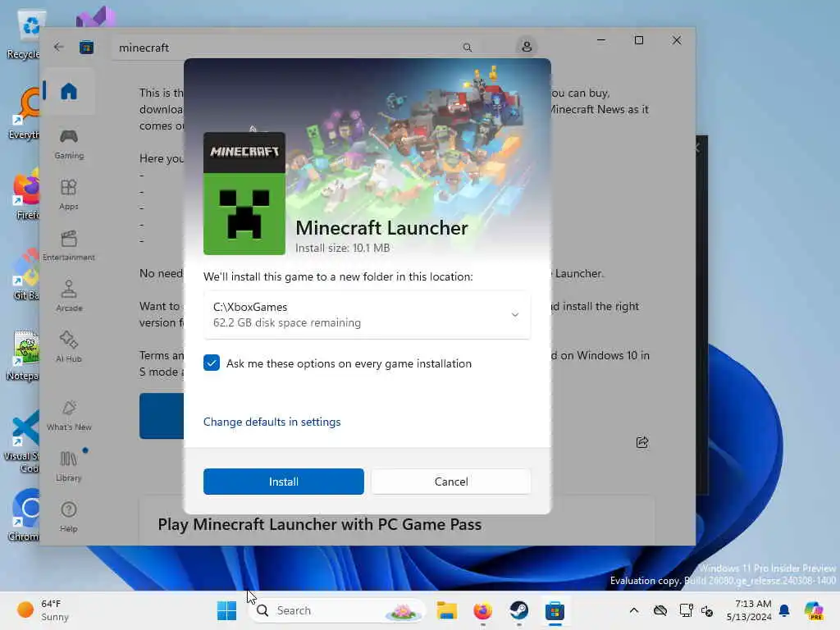Click the Minecraft creeper app thumbnail
Viewport: 840px width, 630px height.
(x=244, y=194)
